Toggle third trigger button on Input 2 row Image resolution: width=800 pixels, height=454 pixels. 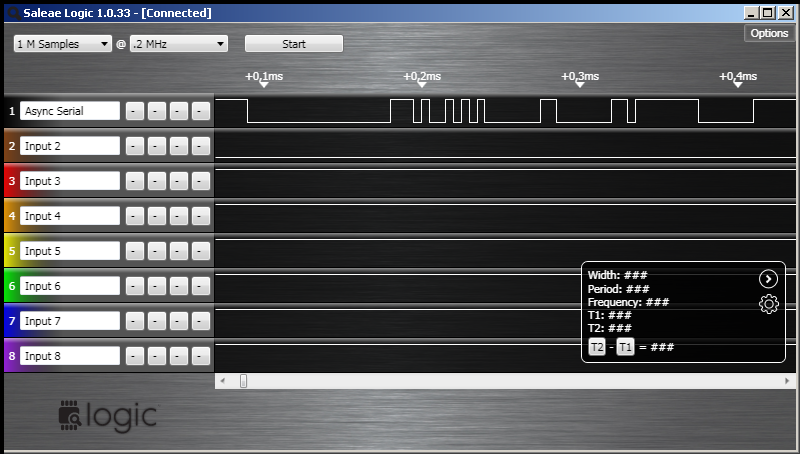(x=179, y=146)
